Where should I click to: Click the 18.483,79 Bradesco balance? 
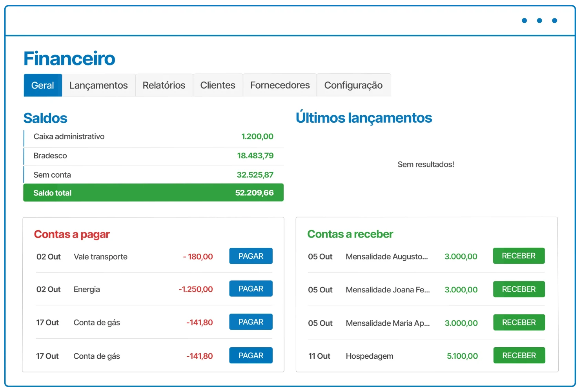[255, 156]
